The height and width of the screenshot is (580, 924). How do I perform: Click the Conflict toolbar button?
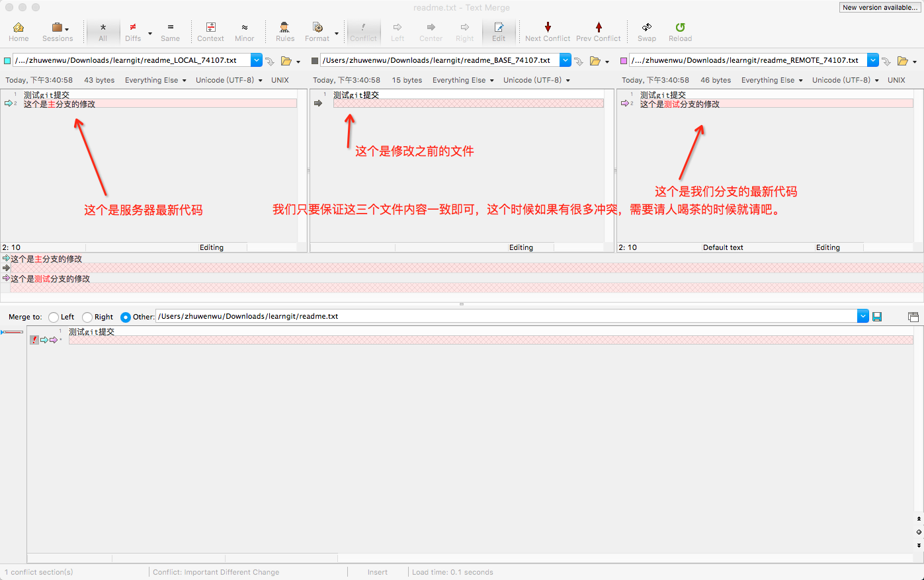[x=363, y=31]
